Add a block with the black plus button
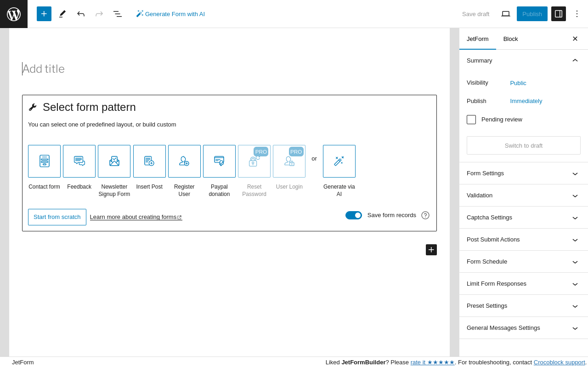 tap(431, 250)
